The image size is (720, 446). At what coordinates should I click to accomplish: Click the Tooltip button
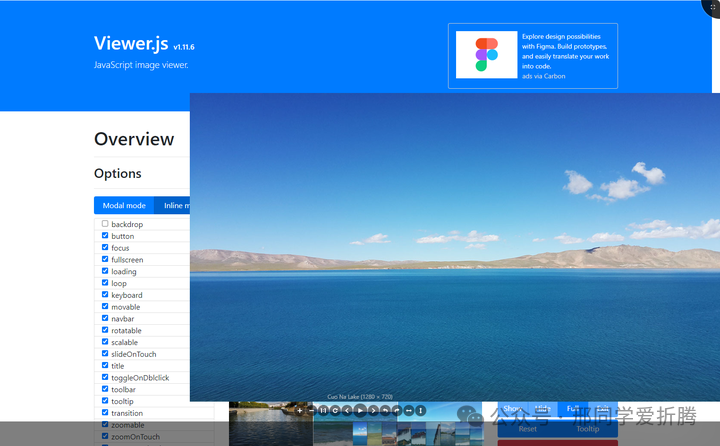[x=588, y=429]
